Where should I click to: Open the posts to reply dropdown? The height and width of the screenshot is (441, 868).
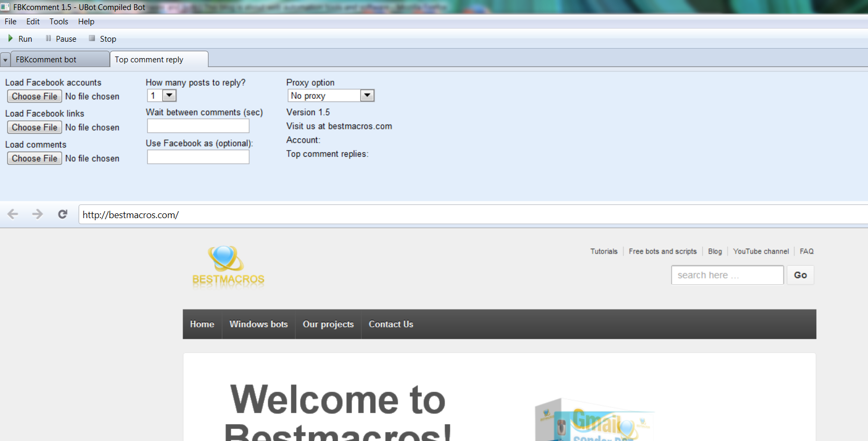[169, 96]
